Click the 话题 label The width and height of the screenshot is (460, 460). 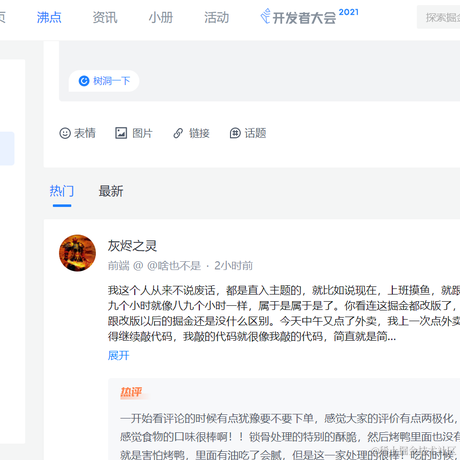(255, 133)
